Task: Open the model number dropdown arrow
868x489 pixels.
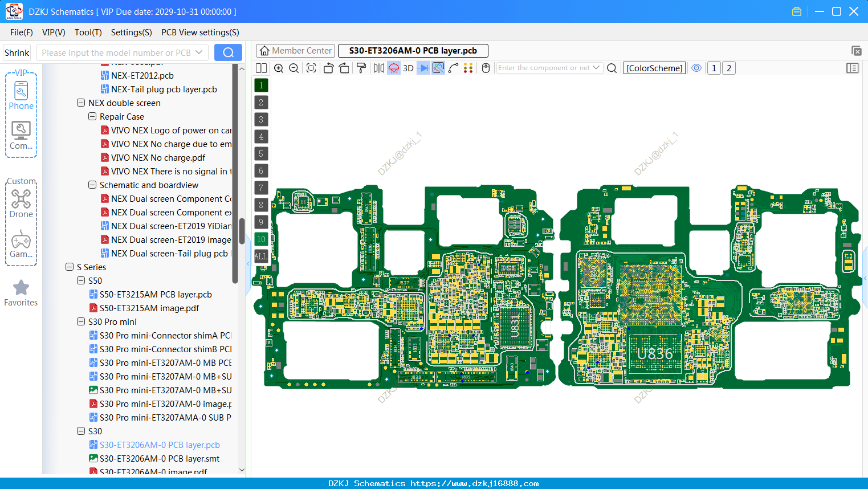Action: 199,52
